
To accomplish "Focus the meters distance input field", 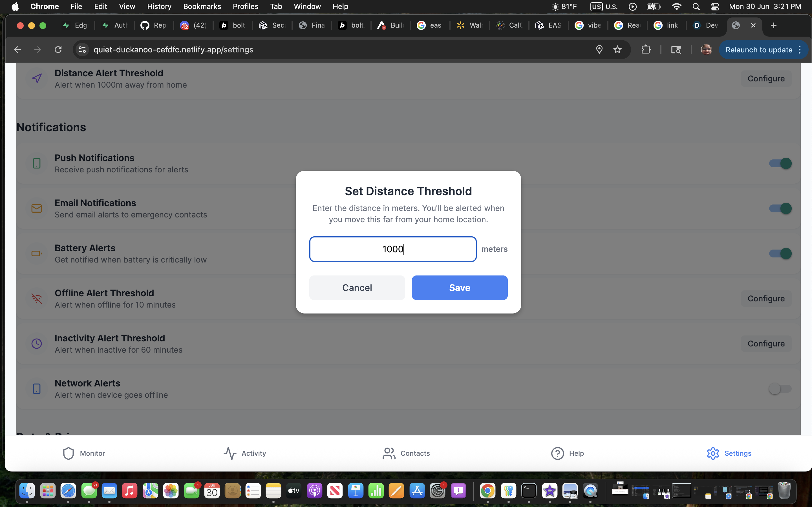I will click(392, 249).
